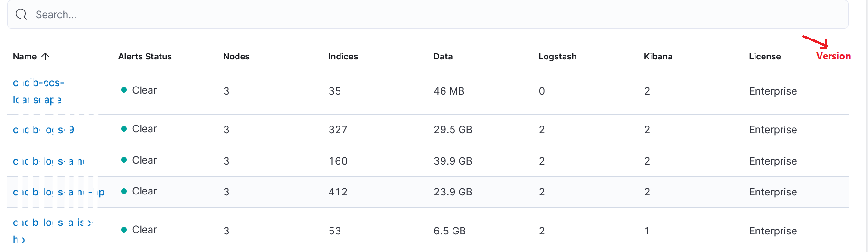Sort by the License column header
The height and width of the screenshot is (252, 868).
[x=765, y=57]
